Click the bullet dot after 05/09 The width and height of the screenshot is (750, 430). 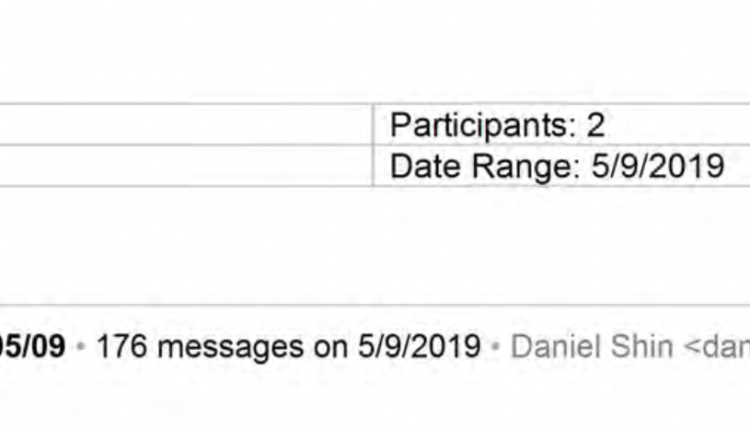[81, 347]
